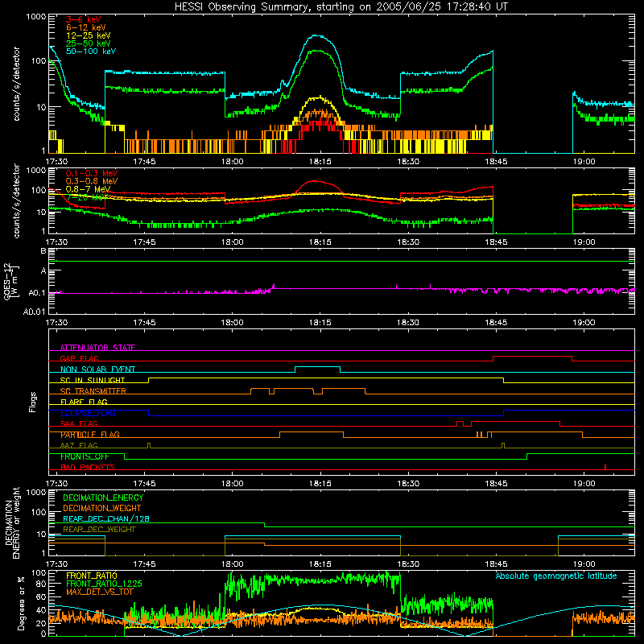Select the MAX_DET_VS_TOT legend label
The width and height of the screenshot is (644, 644).
tap(100, 592)
